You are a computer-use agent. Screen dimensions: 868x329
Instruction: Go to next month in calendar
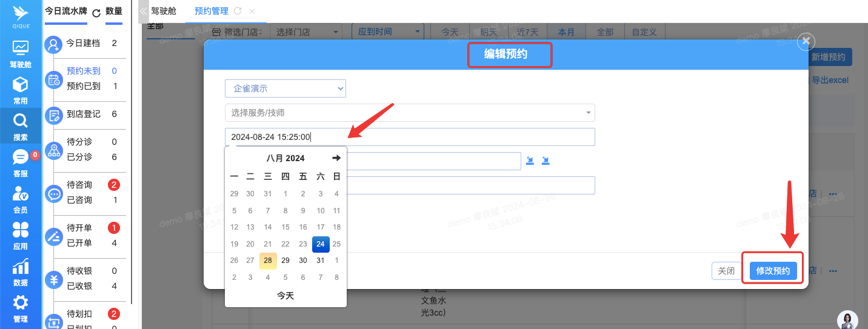click(336, 158)
